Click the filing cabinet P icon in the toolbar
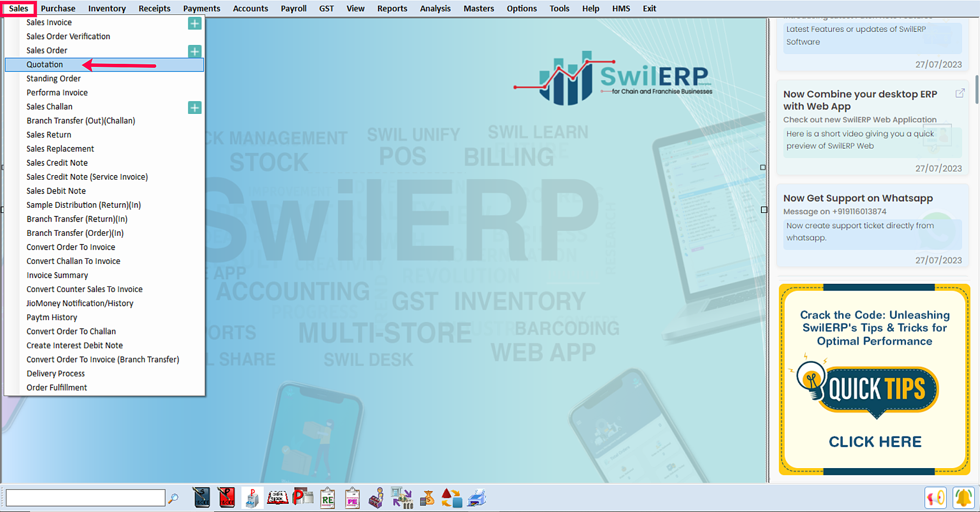This screenshot has height=512, width=980. (252, 498)
